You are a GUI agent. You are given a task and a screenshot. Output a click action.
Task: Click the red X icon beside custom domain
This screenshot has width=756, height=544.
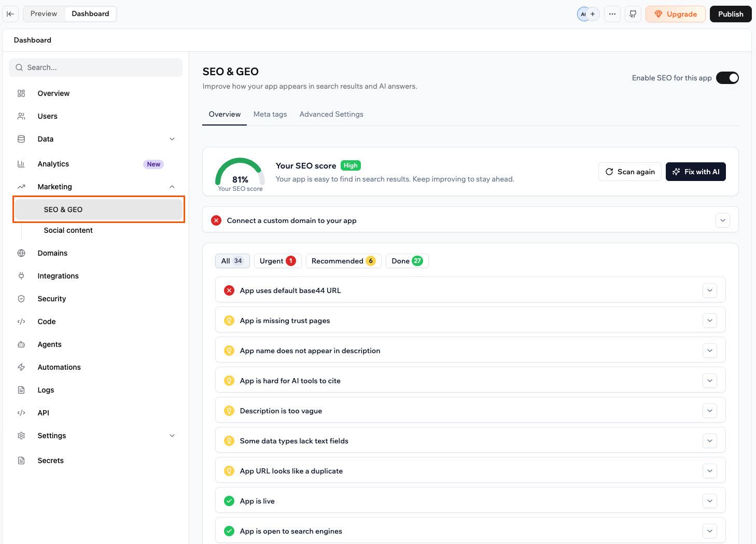coord(216,220)
